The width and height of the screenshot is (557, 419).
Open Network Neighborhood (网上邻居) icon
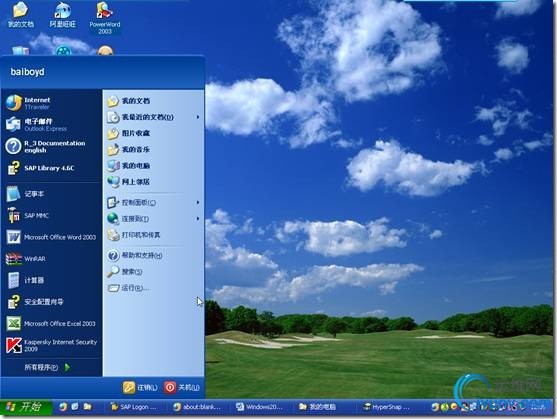[x=113, y=182]
